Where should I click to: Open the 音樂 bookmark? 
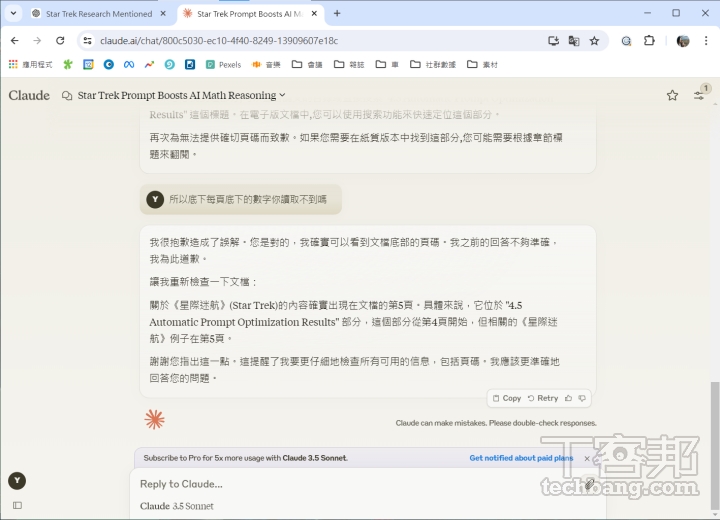[x=266, y=64]
